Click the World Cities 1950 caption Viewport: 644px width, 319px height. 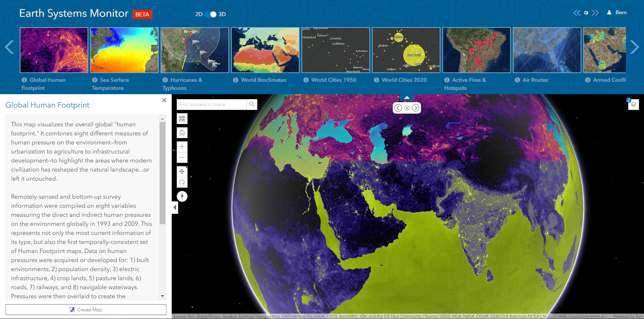pyautogui.click(x=334, y=80)
